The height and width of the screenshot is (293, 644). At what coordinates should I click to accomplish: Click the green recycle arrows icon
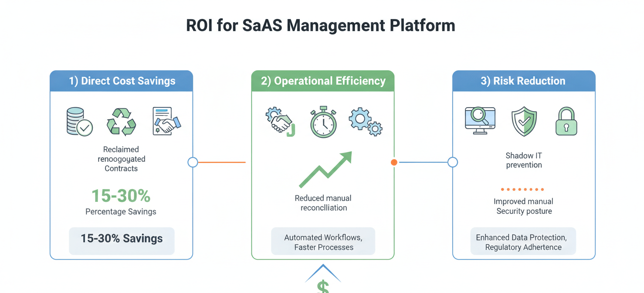(x=122, y=122)
